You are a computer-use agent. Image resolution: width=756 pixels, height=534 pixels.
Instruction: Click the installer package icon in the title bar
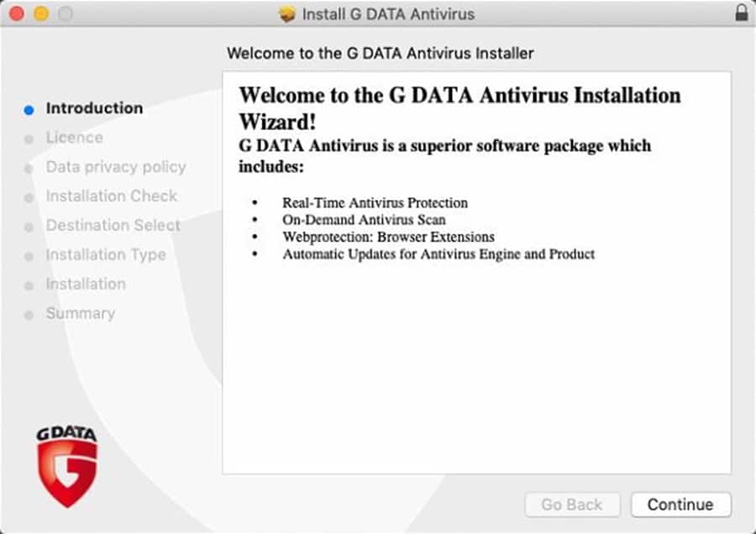tap(286, 13)
